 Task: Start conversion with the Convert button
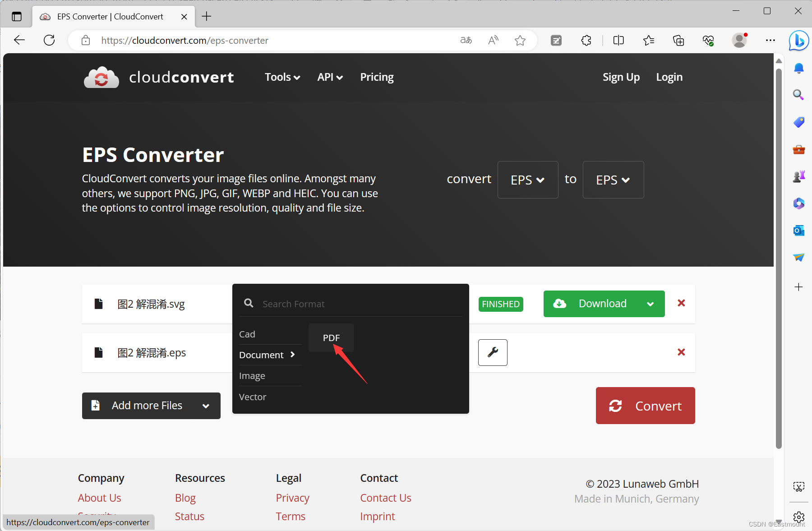point(645,406)
